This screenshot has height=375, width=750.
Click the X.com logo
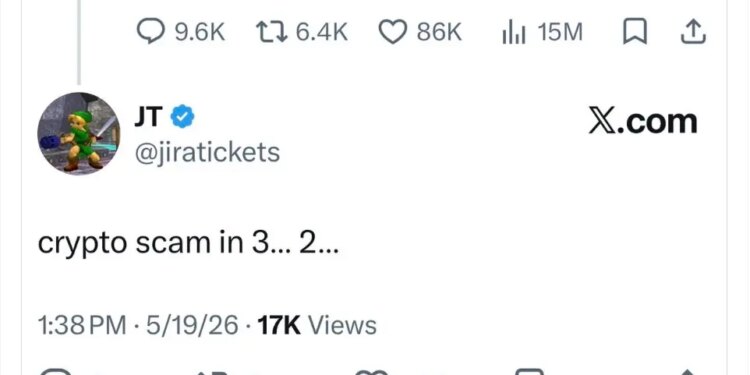coord(643,121)
